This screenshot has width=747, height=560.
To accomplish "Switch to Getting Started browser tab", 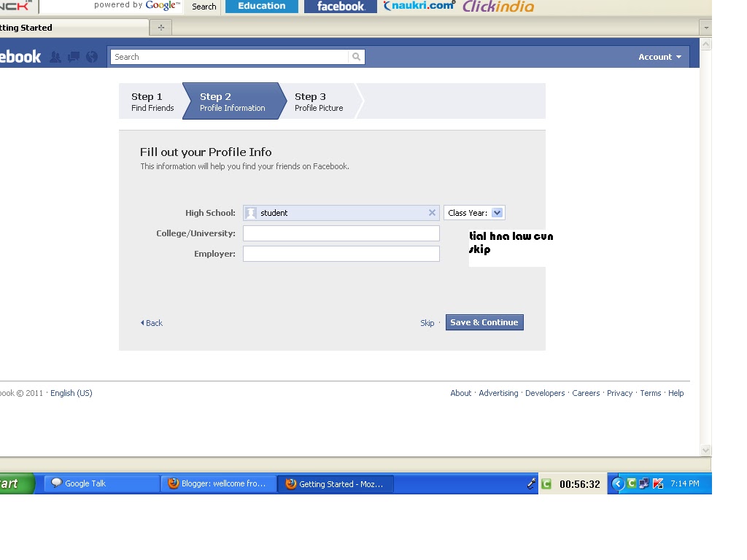I will (x=73, y=28).
